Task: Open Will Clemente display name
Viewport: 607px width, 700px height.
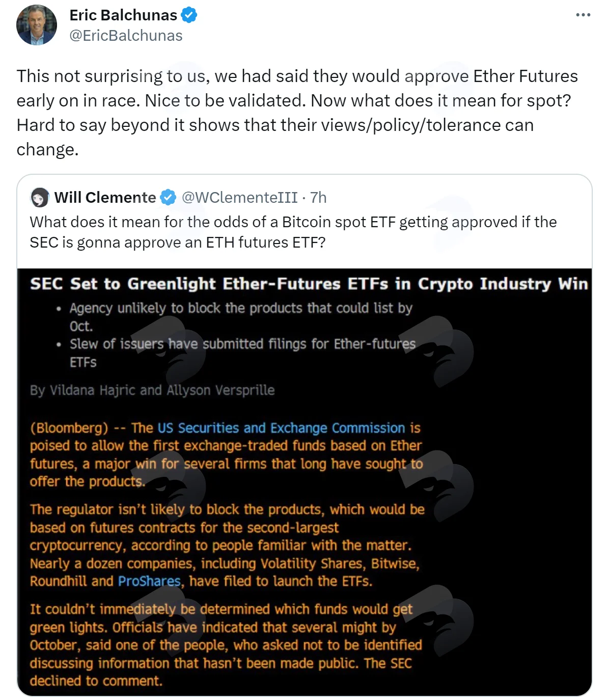Action: [x=105, y=197]
